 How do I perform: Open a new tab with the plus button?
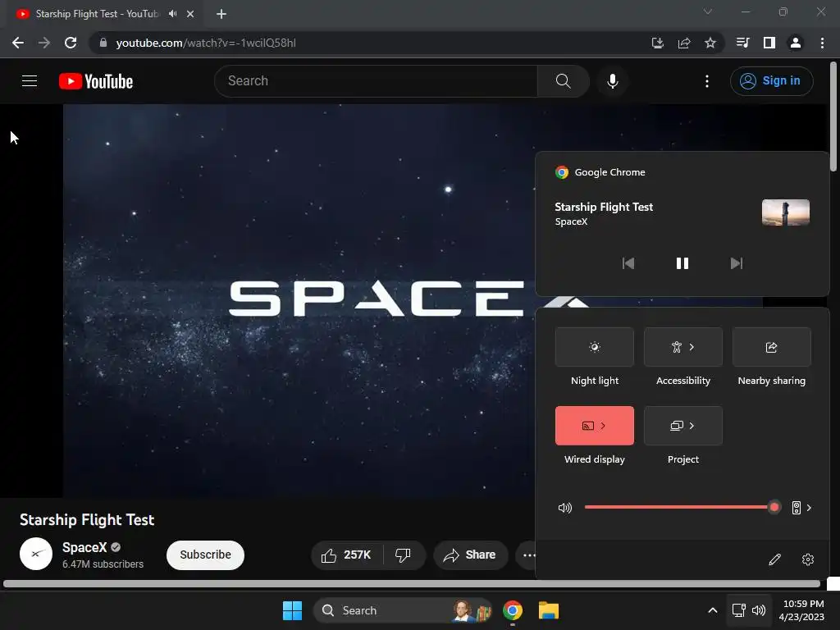pos(221,14)
